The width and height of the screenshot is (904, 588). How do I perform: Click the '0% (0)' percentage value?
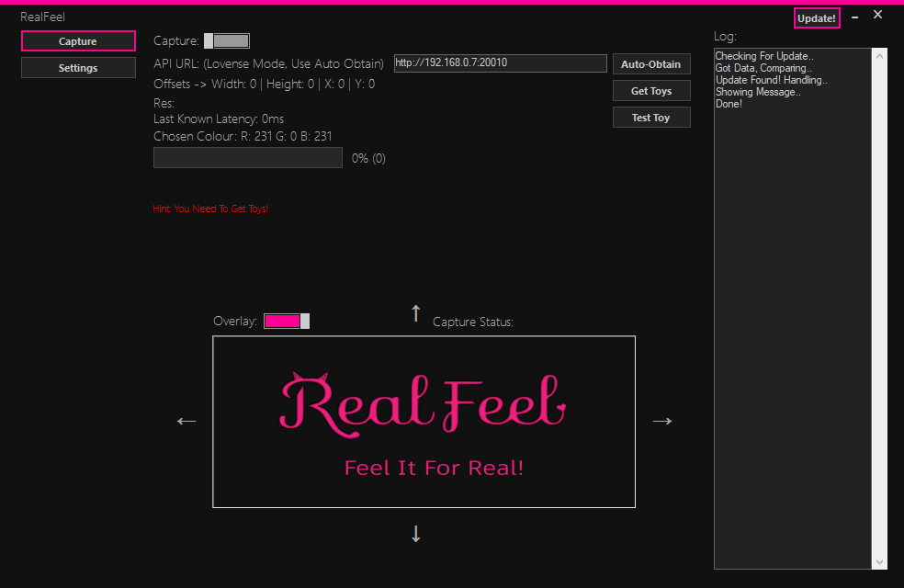point(368,159)
